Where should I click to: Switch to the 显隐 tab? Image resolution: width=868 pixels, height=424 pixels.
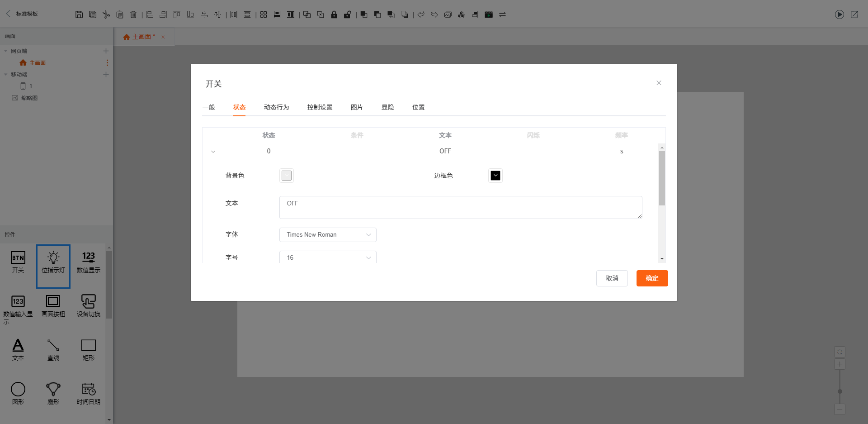(x=387, y=107)
